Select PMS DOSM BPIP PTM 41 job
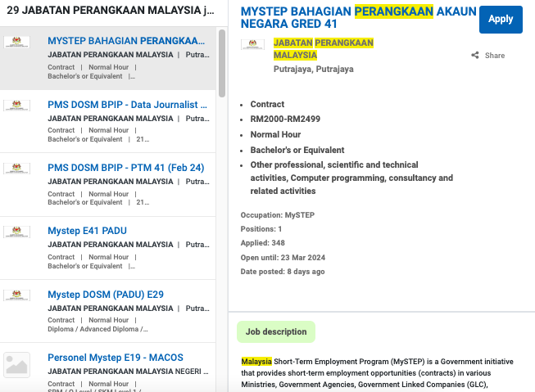The width and height of the screenshot is (535, 392). (x=125, y=168)
